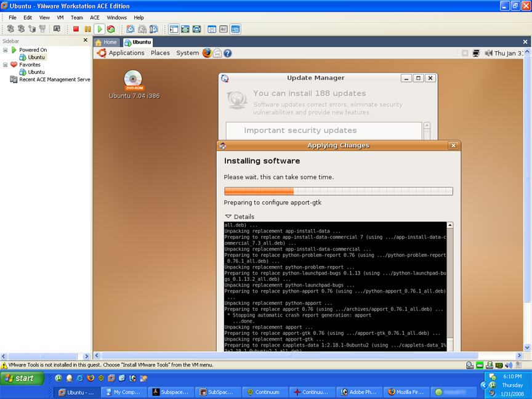Open the Team menu
Image resolution: width=532 pixels, height=399 pixels.
[x=77, y=18]
